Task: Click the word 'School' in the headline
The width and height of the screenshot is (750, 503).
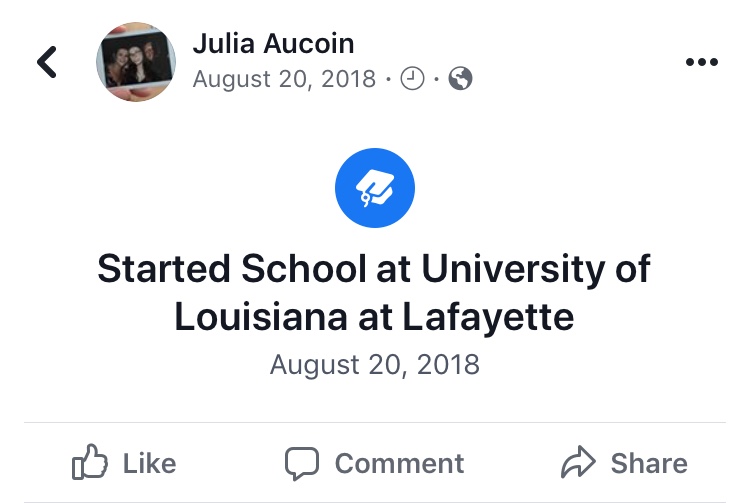Action: pos(307,270)
